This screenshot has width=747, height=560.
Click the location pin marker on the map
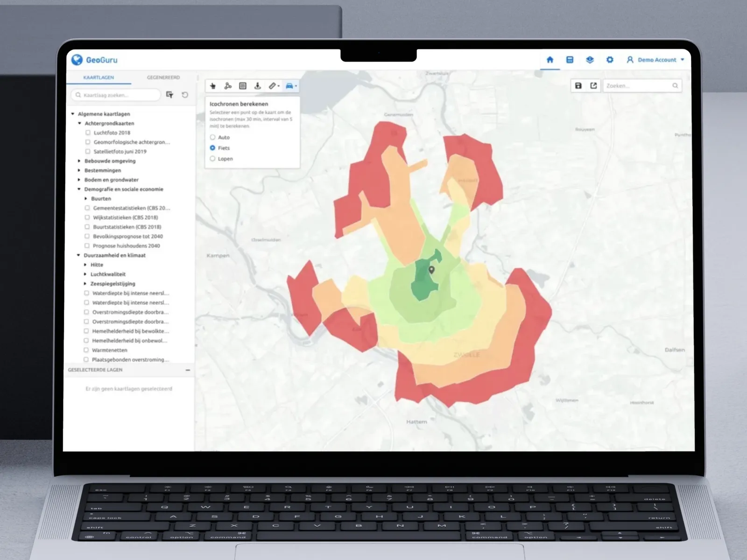[x=431, y=270]
